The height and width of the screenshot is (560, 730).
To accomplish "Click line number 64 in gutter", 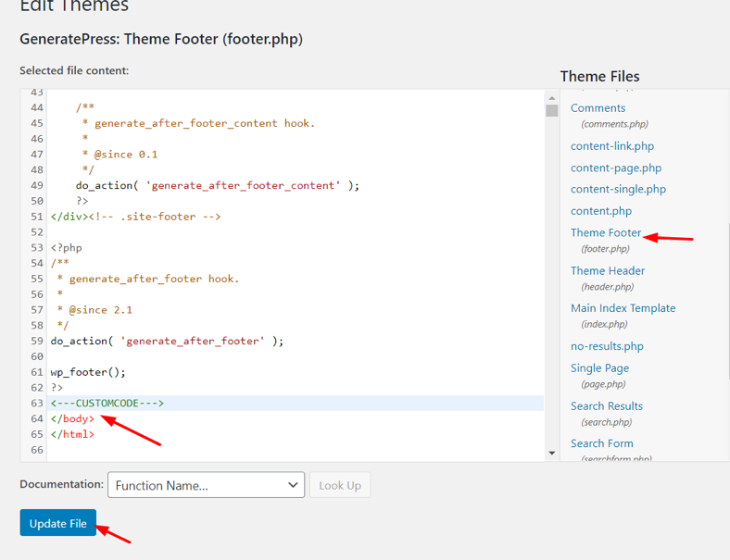I will coord(37,418).
